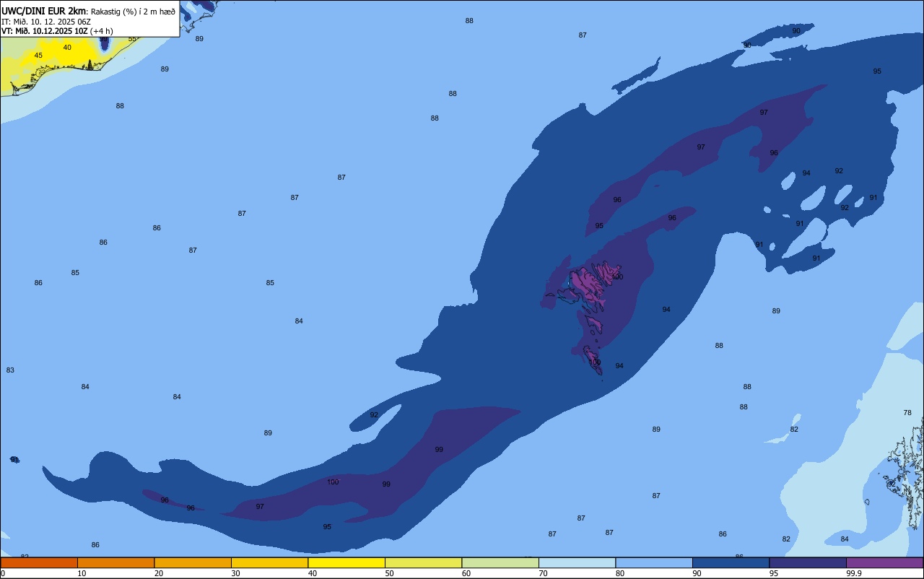Click the '80' legend tick label
Viewport: 924px width, 579px height.
pyautogui.click(x=620, y=573)
